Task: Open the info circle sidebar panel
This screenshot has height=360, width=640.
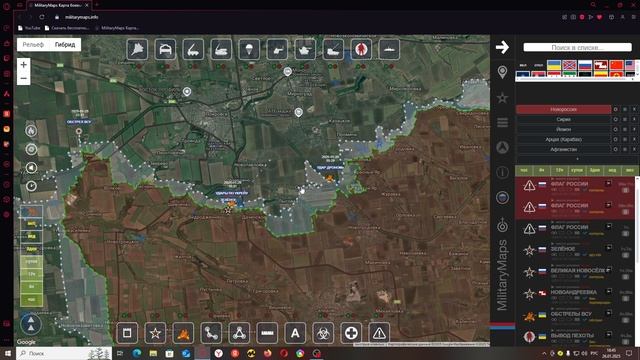Action: (x=502, y=172)
